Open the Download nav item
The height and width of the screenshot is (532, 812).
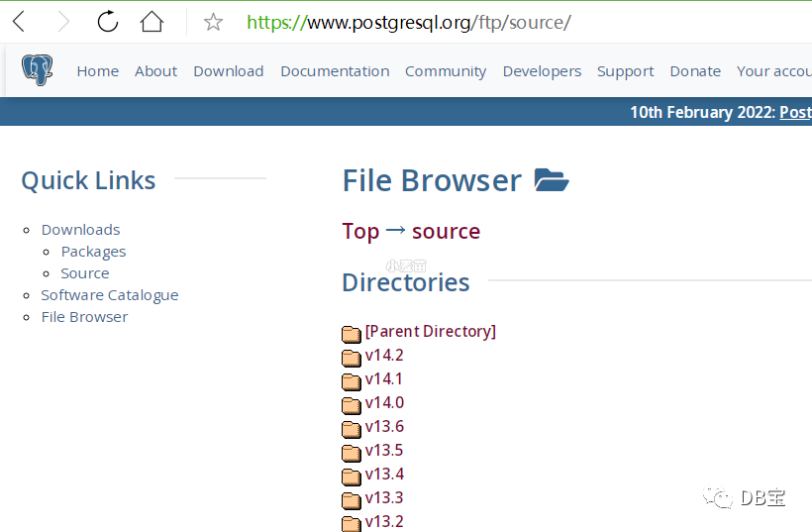click(229, 71)
